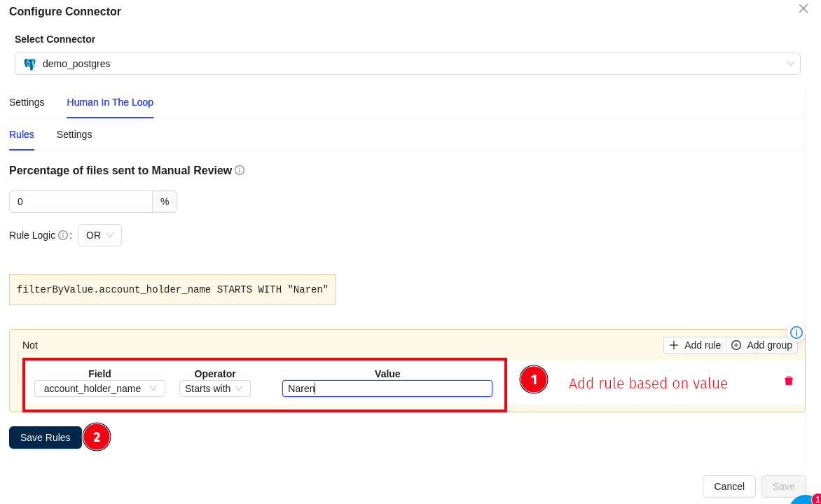Click the Add group button
The width and height of the screenshot is (821, 504).
pos(762,345)
